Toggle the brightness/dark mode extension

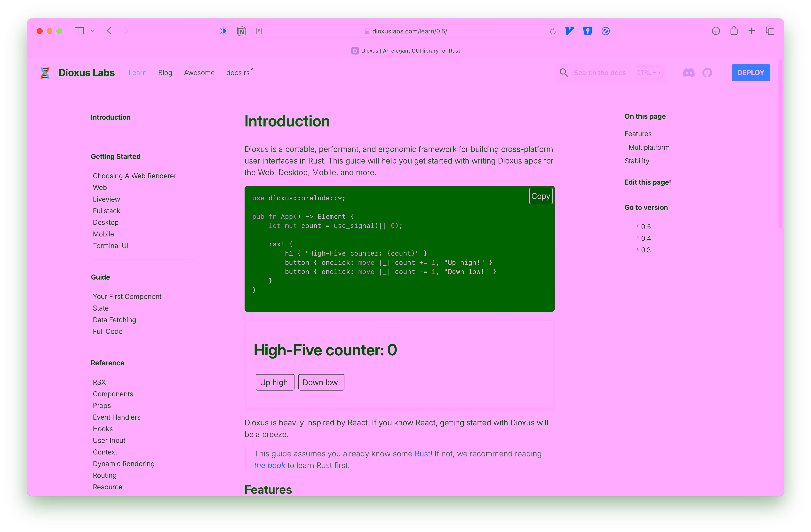point(223,31)
